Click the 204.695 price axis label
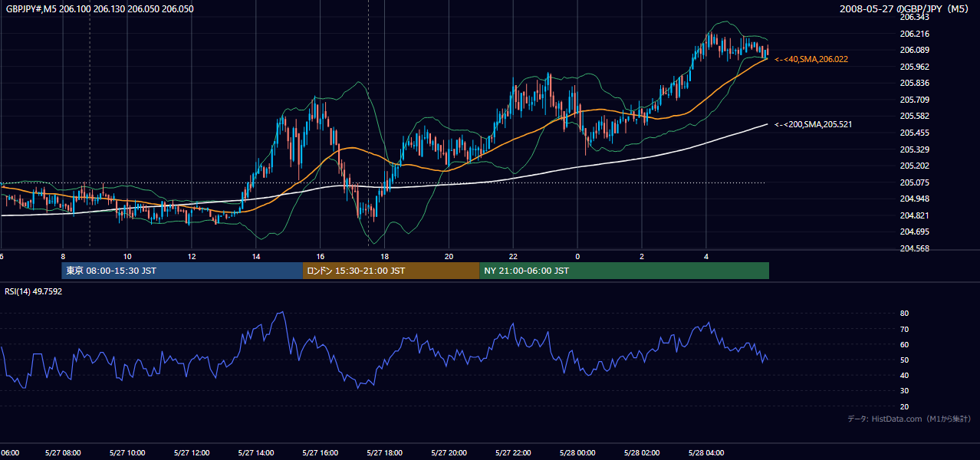This screenshot has width=980, height=460. [x=914, y=232]
